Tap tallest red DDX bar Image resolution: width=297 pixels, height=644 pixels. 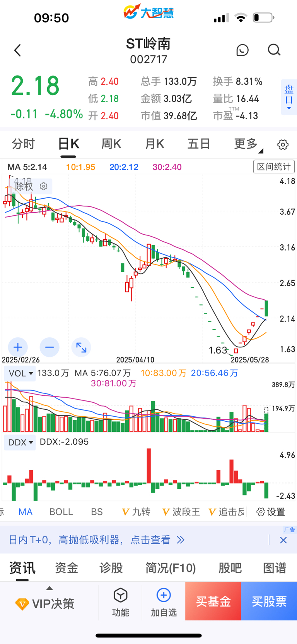point(149,466)
